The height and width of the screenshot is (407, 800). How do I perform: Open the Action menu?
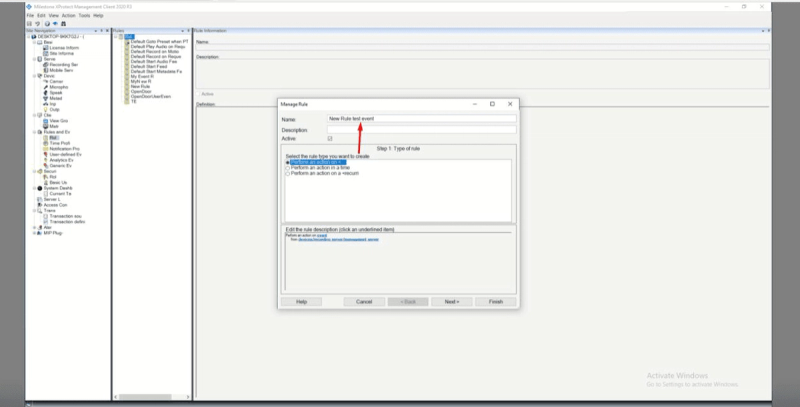(68, 16)
